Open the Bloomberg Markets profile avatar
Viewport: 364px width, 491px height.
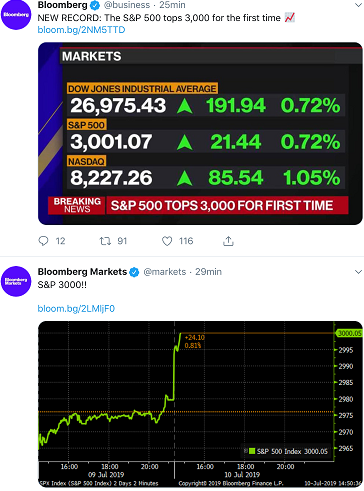click(x=16, y=281)
